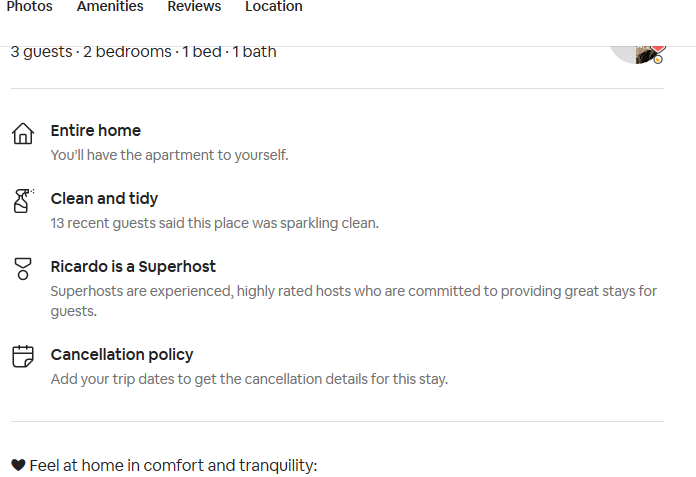Click the "Entire home" heading
Image resolution: width=696 pixels, height=477 pixels.
coord(96,131)
